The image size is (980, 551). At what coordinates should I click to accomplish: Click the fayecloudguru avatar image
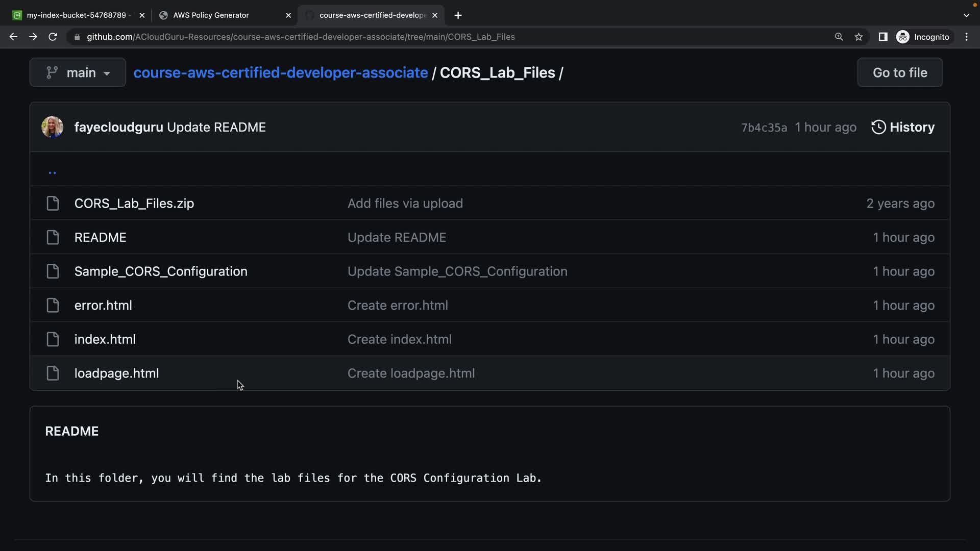[x=52, y=127]
